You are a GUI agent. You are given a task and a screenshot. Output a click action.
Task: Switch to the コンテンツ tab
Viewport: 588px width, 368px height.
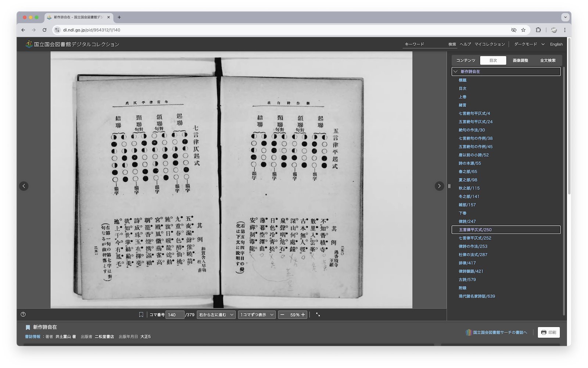tap(466, 60)
